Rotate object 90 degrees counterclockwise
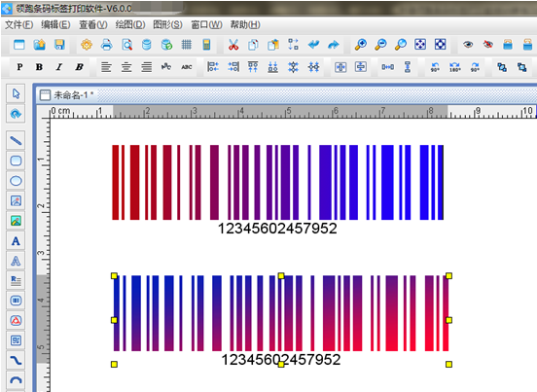Viewport: 537px width, 392px height. [435, 67]
